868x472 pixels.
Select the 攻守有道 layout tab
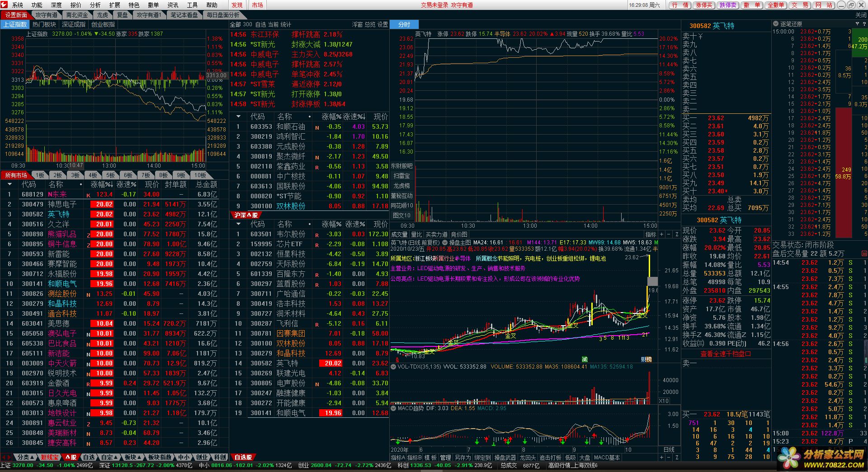pyautogui.click(x=47, y=15)
